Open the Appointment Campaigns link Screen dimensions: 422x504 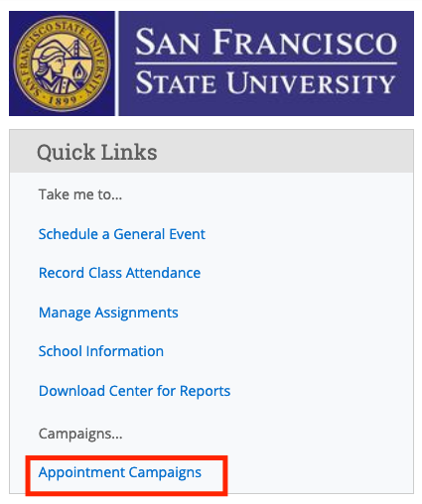(120, 472)
